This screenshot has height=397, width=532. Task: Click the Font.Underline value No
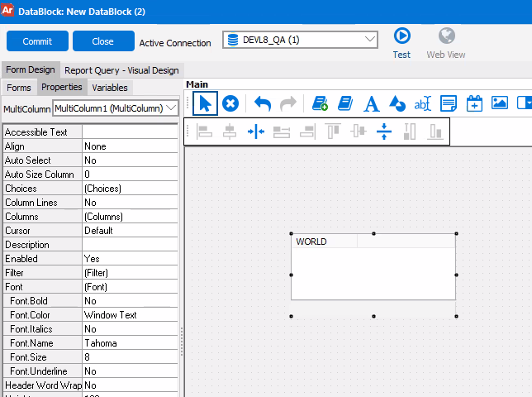click(x=130, y=371)
